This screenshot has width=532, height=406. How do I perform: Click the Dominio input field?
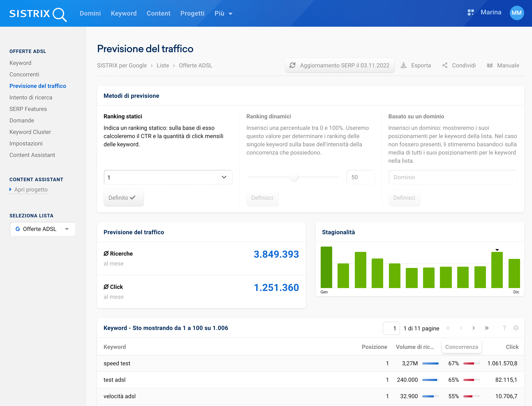[x=453, y=177]
